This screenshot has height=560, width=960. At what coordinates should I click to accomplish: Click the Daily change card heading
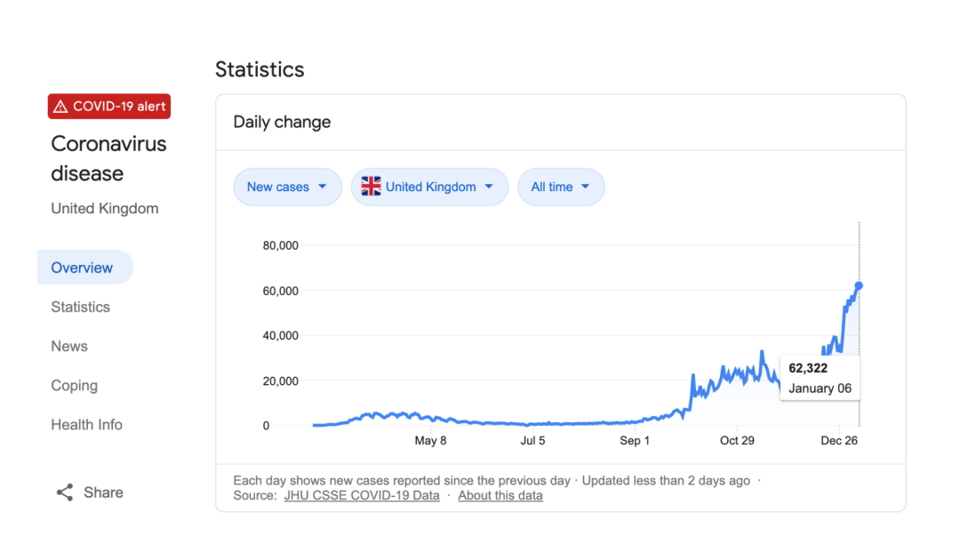pos(282,122)
